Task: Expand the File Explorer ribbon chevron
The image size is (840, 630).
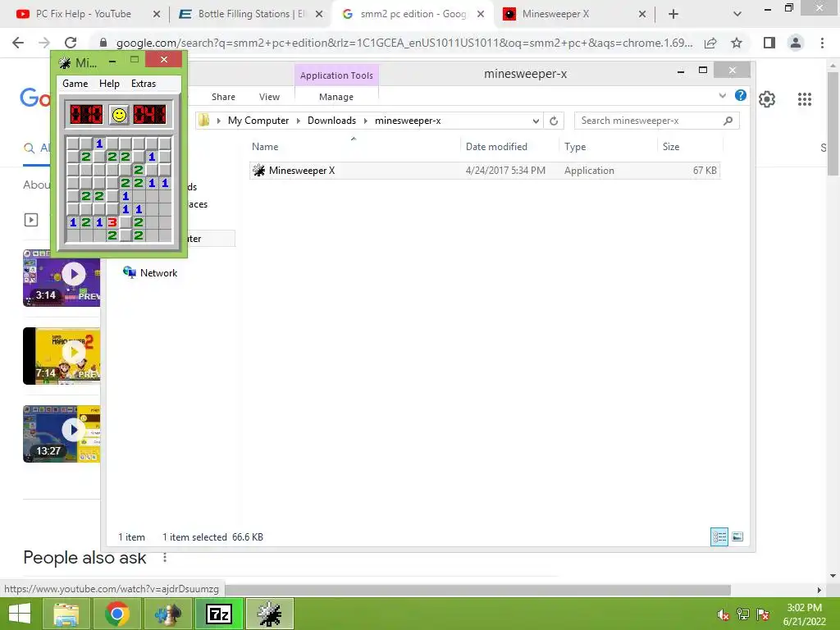Action: (722, 95)
